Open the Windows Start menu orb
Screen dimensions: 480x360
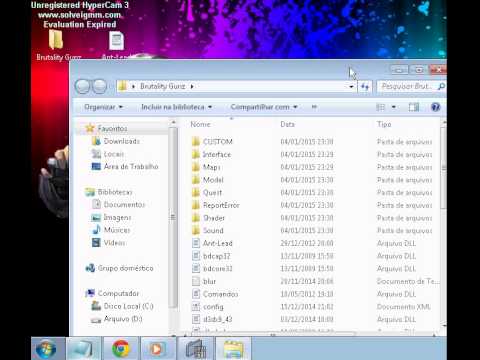[x=46, y=349]
